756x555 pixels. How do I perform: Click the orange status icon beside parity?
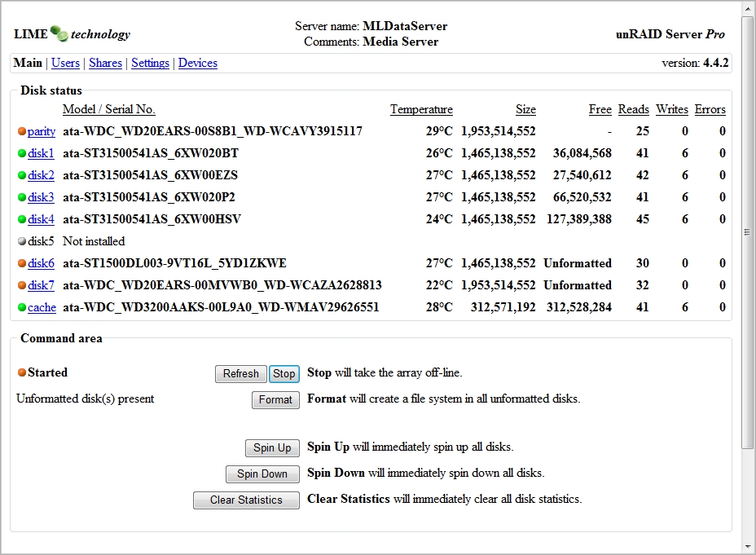[22, 131]
